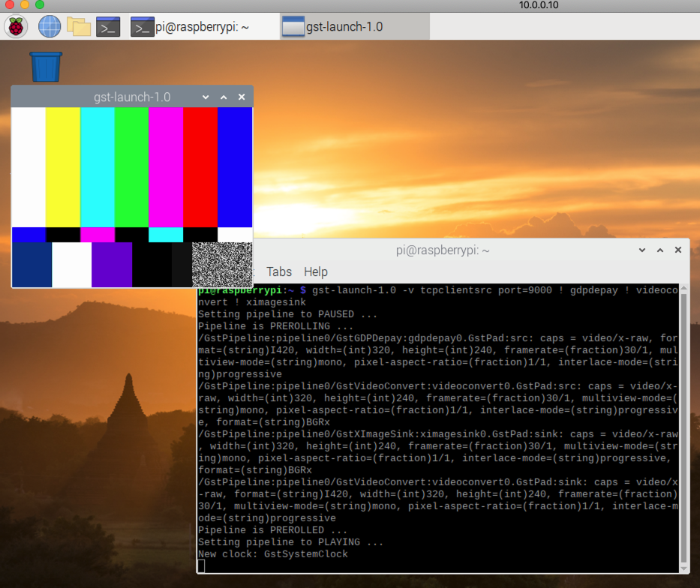700x588 pixels.
Task: Close the gst-launch-1.0 video window
Action: 242,97
